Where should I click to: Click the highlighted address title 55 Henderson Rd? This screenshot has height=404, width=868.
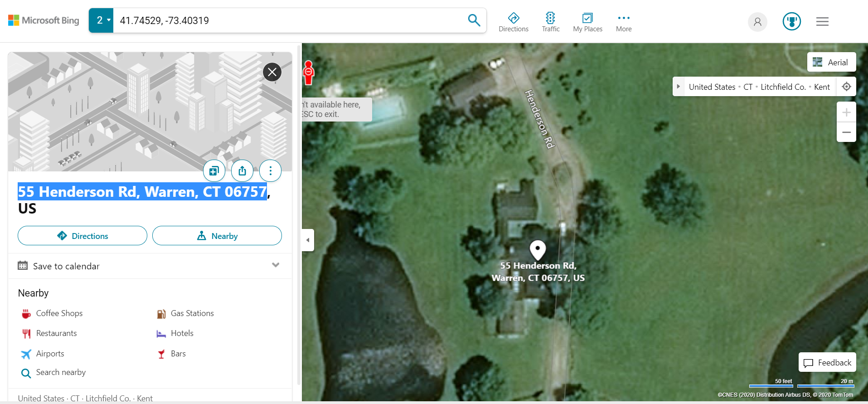(142, 192)
